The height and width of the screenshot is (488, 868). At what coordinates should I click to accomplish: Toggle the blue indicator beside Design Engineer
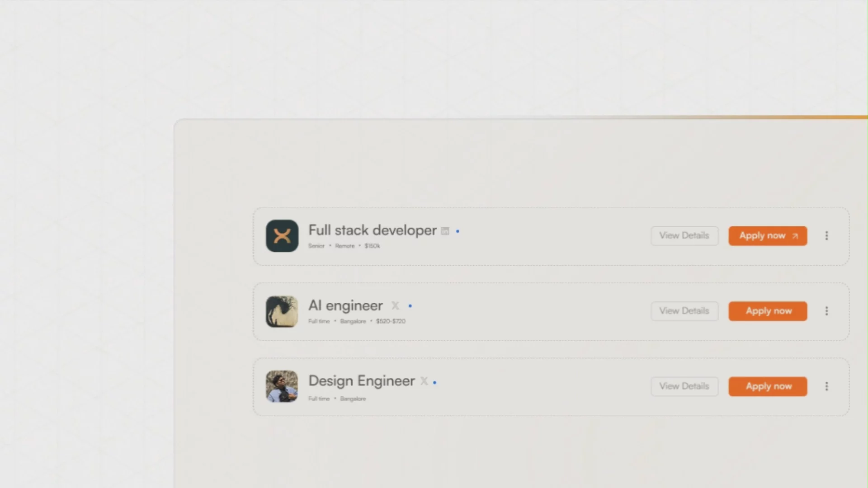[x=434, y=382]
